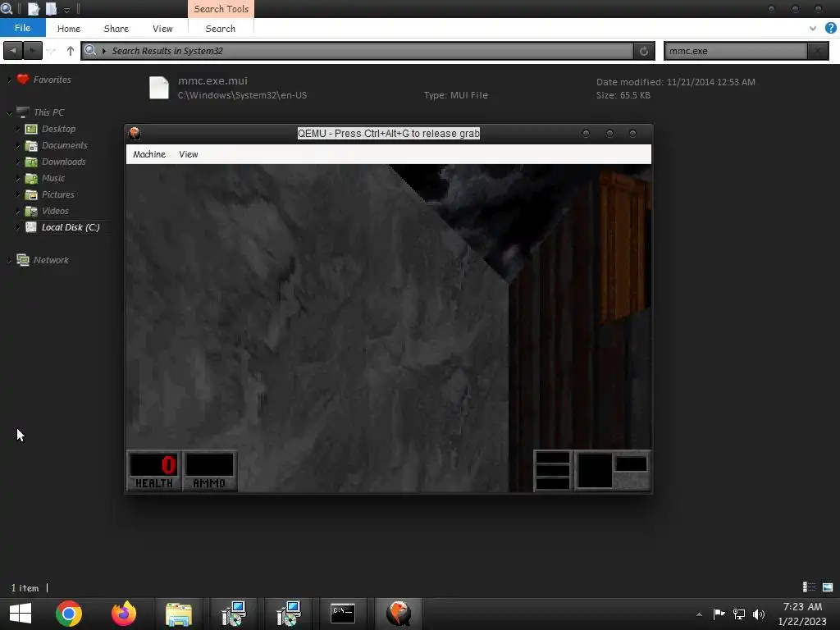Refresh the search results
Viewport: 840px width, 630px height.
(x=644, y=51)
